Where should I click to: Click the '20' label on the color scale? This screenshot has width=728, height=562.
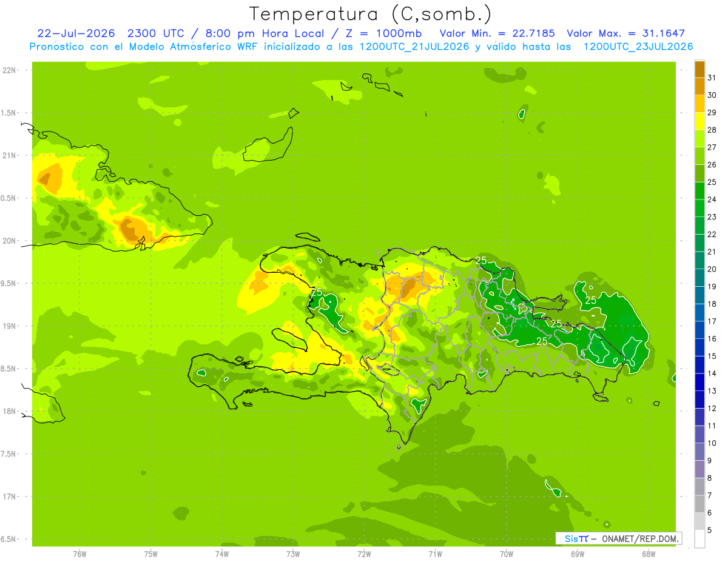coord(712,269)
